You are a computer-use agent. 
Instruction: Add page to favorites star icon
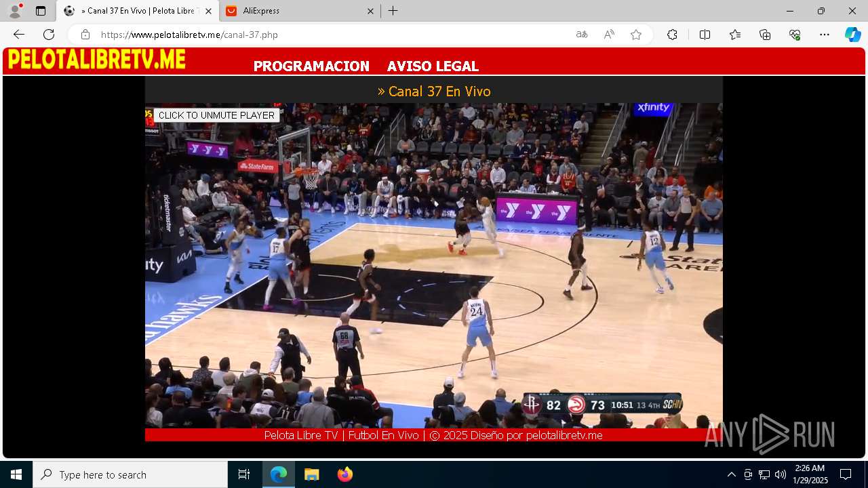pos(636,35)
